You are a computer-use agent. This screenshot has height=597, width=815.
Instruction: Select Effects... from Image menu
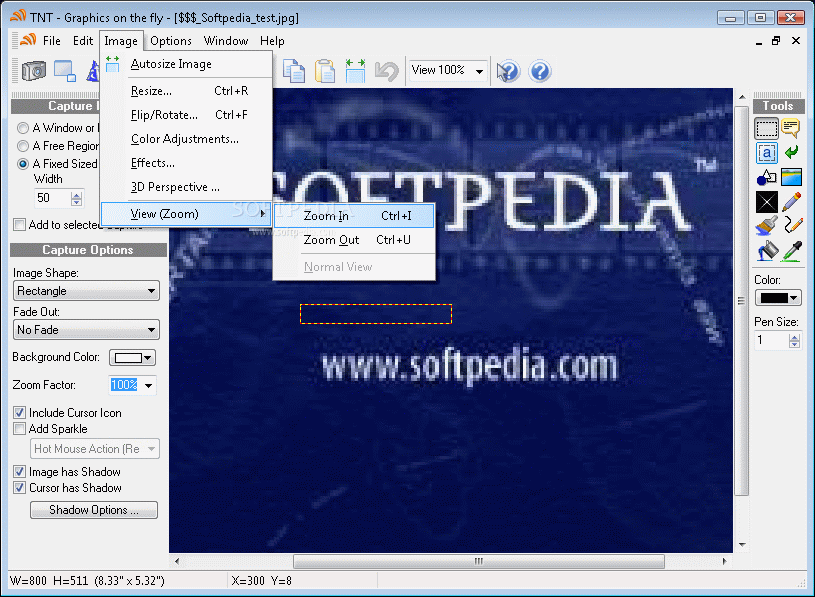coord(187,163)
